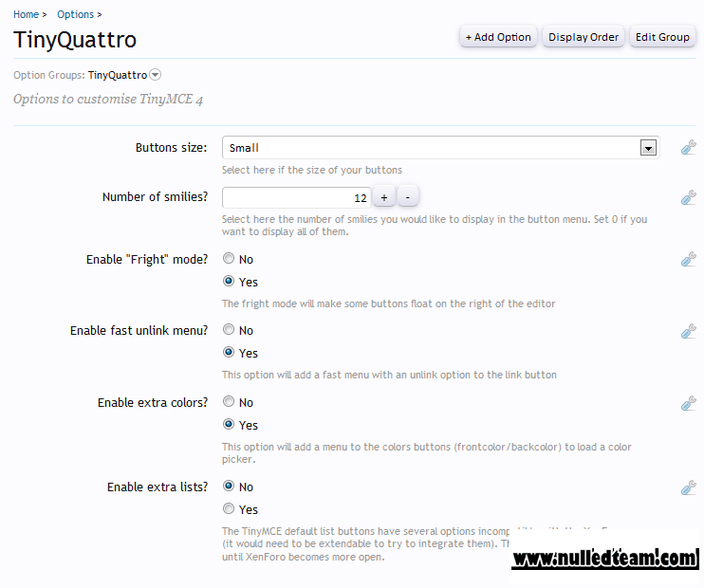Click the fast unlink option explanation text

[389, 375]
